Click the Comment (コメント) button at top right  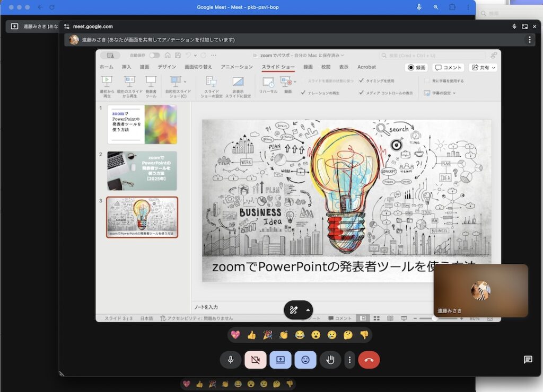(x=448, y=67)
